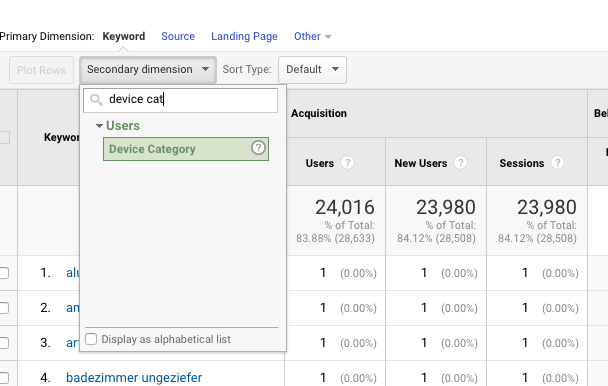This screenshot has height=386, width=608.
Task: Tick the checkbox for row 1
Action: coord(3,273)
